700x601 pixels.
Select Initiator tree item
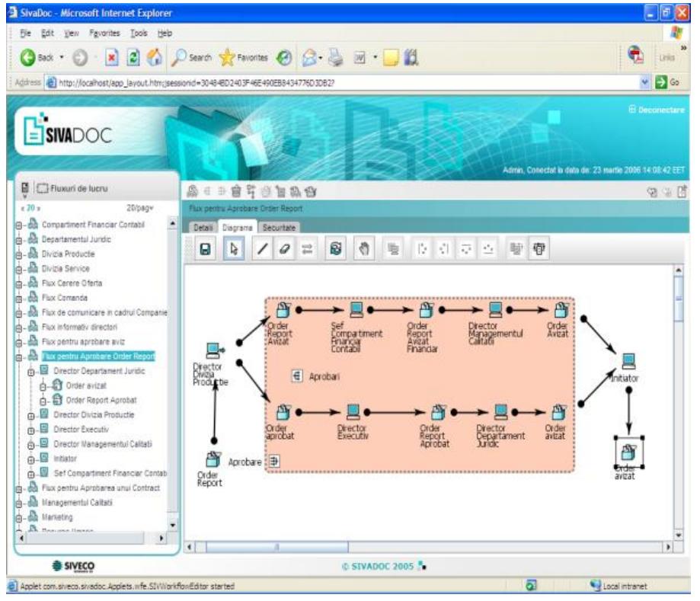(66, 459)
